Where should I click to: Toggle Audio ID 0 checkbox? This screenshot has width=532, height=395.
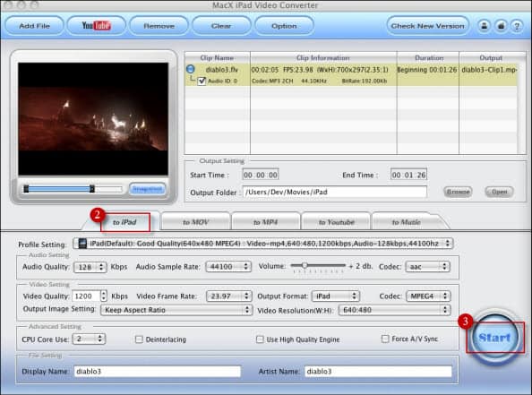click(202, 81)
